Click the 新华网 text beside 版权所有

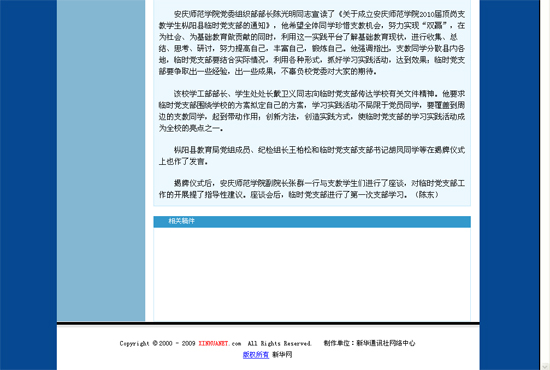(x=282, y=355)
